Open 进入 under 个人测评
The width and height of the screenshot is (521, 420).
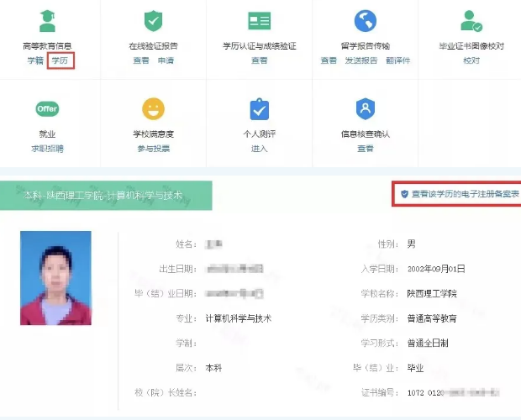tap(259, 149)
